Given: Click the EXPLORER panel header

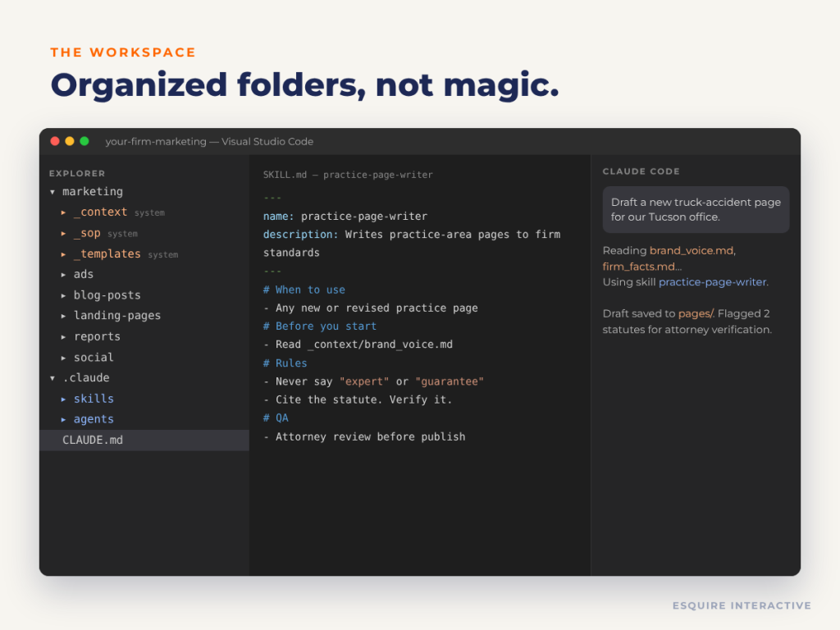Looking at the screenshot, I should click(x=77, y=174).
